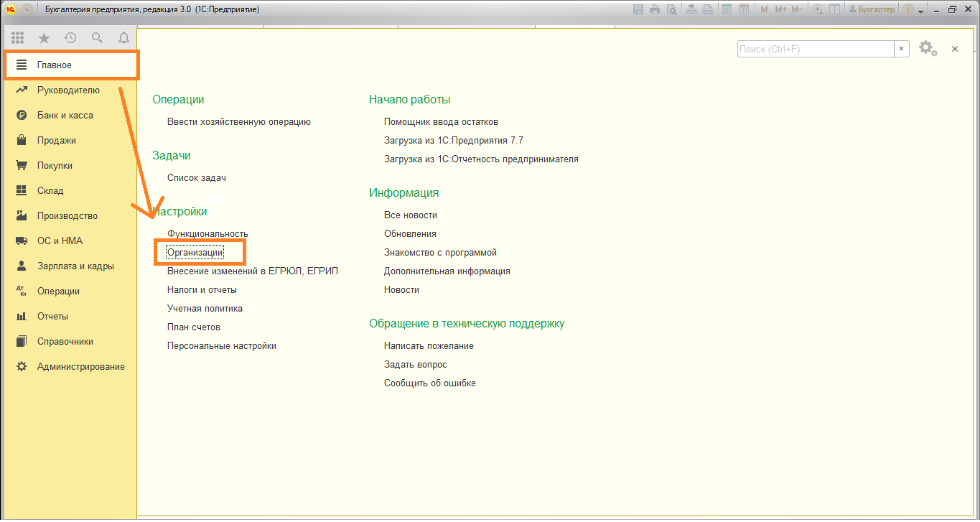Expand the dropdown arrow next to info icon
The width and height of the screenshot is (980, 522).
[921, 11]
